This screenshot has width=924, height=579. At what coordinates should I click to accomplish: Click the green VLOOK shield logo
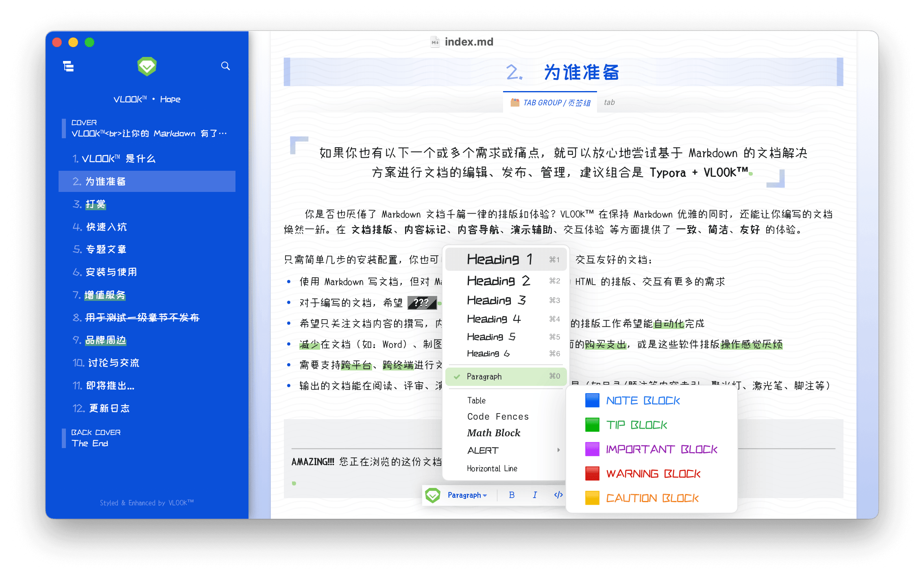coord(147,66)
